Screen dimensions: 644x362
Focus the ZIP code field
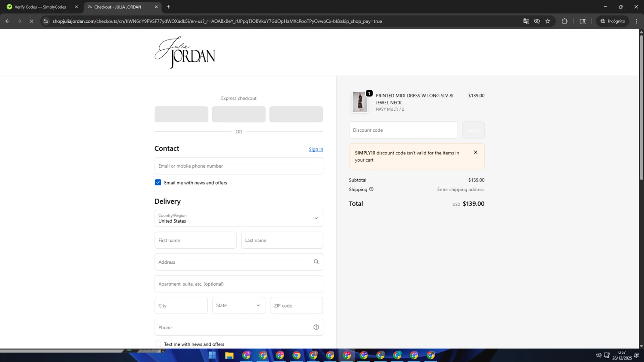click(296, 305)
